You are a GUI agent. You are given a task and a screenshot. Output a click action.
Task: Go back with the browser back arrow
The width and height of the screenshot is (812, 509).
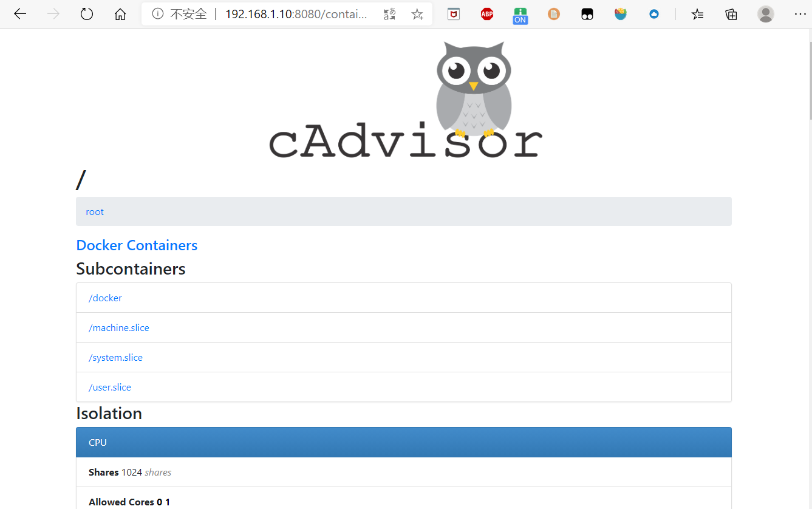click(20, 14)
